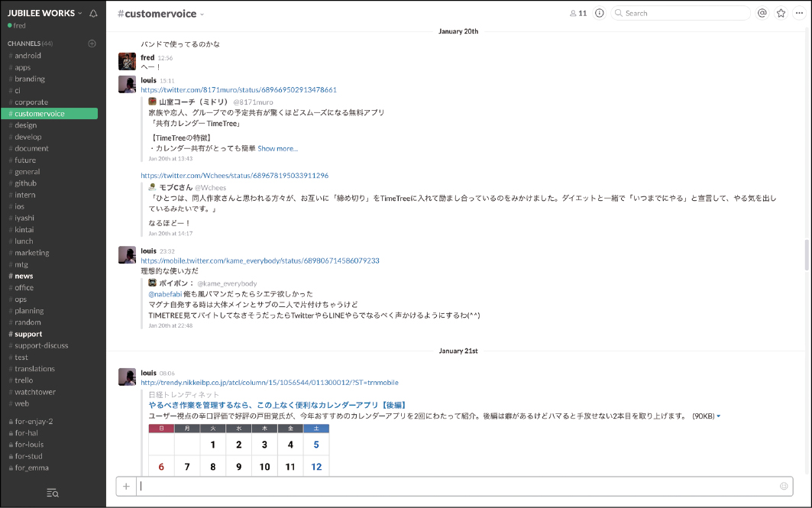The image size is (812, 508).
Task: Open emoji picker in message box
Action: tap(784, 487)
